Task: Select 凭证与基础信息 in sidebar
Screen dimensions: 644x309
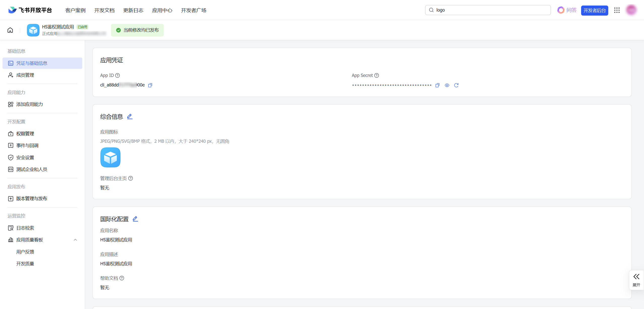Action: (x=42, y=63)
